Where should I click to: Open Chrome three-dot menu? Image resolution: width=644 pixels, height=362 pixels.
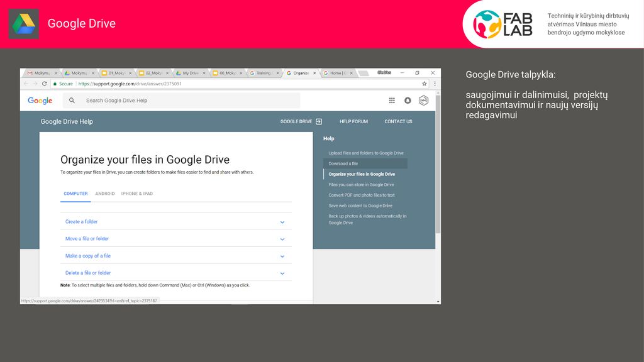[435, 84]
